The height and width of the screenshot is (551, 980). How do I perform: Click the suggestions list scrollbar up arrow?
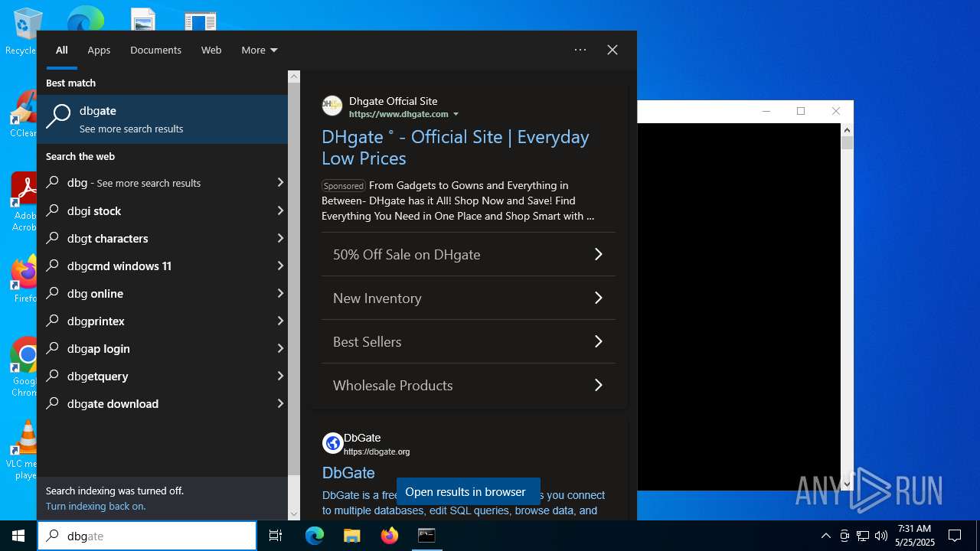pyautogui.click(x=294, y=77)
